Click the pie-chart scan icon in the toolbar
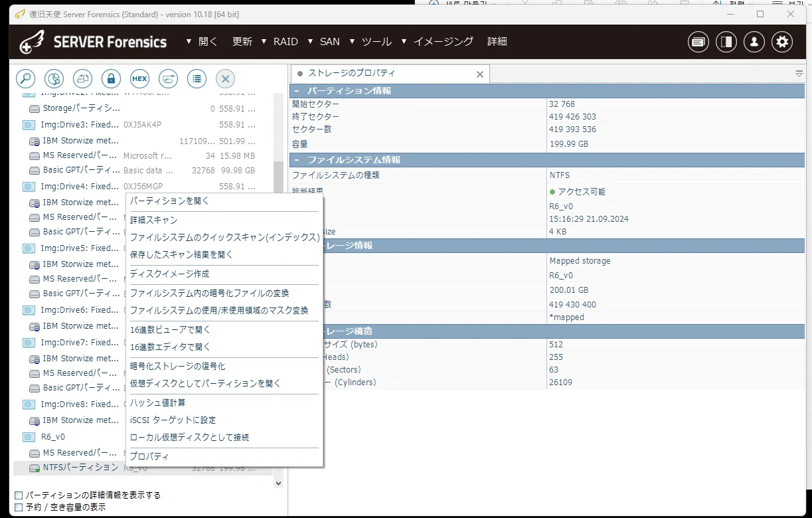This screenshot has height=518, width=812. point(54,78)
